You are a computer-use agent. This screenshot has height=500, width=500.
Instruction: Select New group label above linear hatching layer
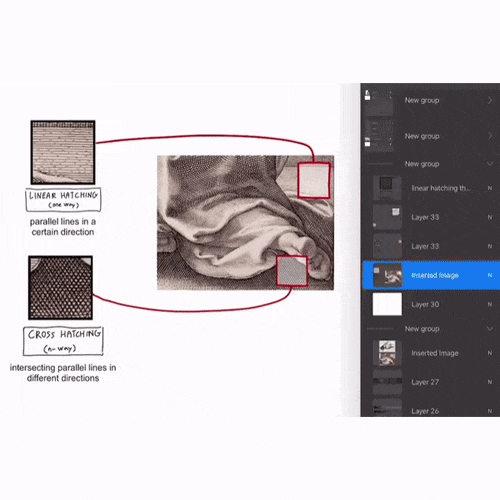point(422,164)
